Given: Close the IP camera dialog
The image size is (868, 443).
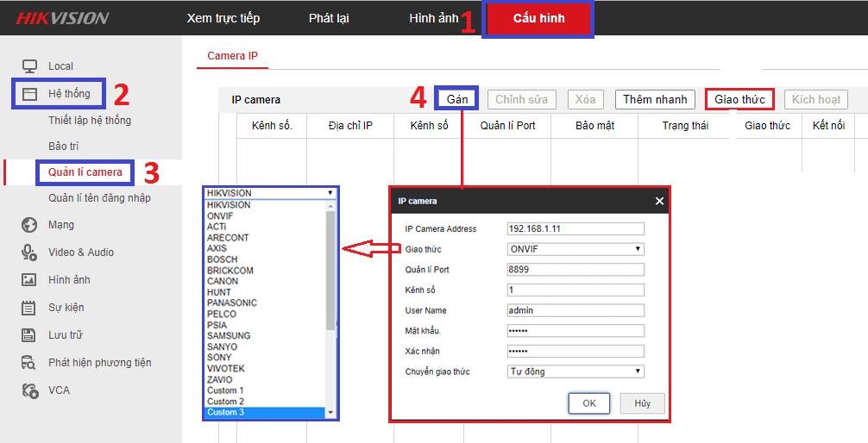Looking at the screenshot, I should [x=659, y=202].
